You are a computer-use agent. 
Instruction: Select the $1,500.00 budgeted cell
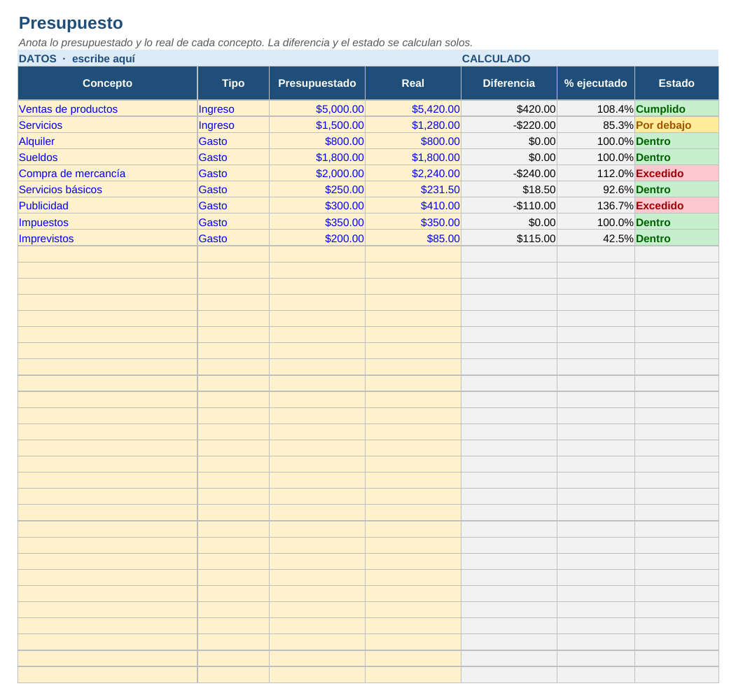(x=317, y=125)
